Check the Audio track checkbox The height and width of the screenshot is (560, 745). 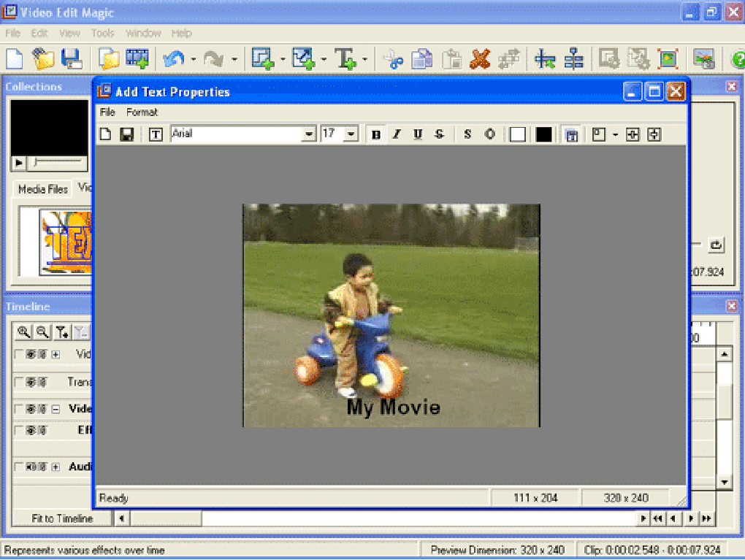click(18, 467)
